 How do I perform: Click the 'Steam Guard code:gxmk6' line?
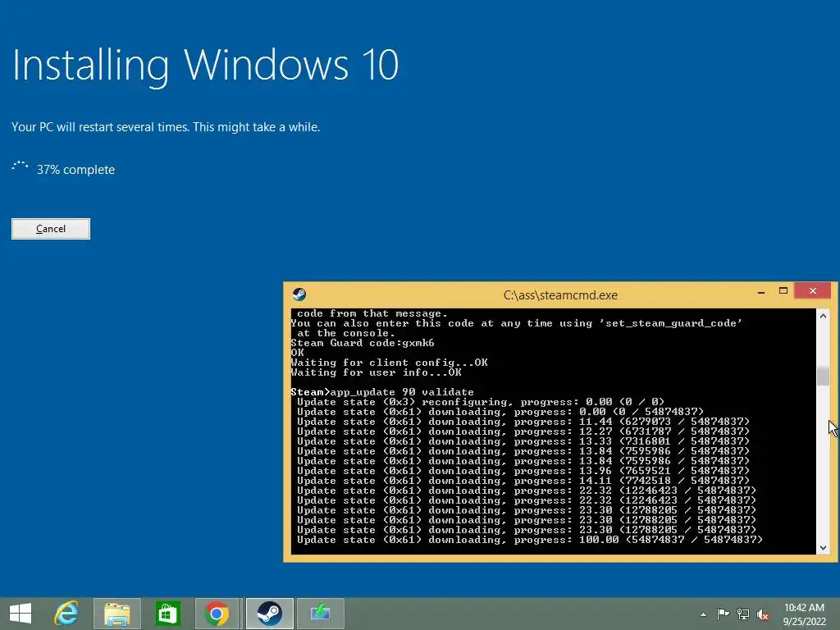pos(363,343)
